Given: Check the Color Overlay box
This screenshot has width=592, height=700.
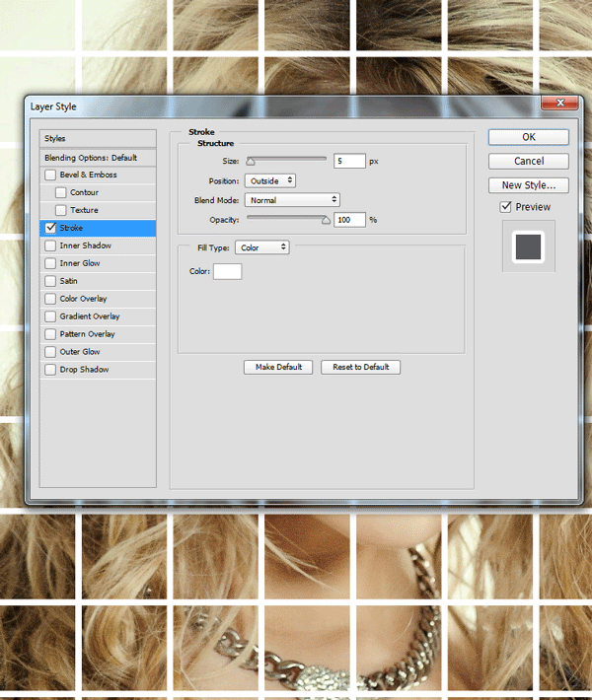Looking at the screenshot, I should [x=50, y=299].
